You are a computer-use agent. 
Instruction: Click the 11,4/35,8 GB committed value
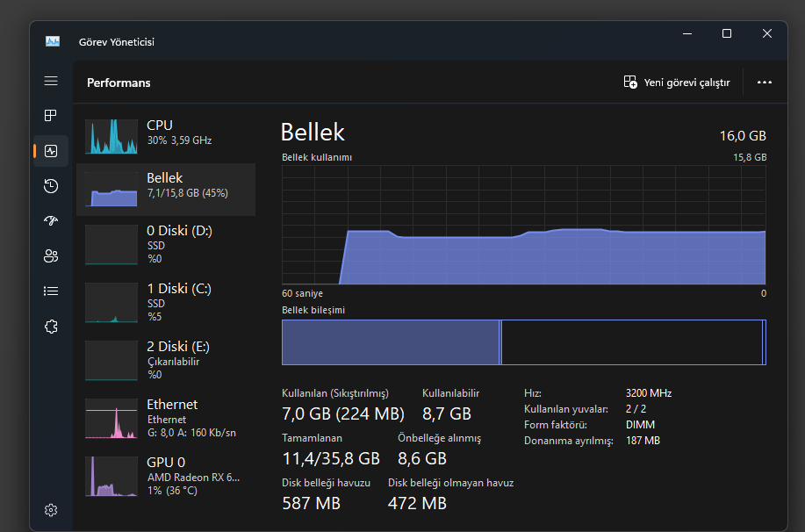pyautogui.click(x=331, y=458)
